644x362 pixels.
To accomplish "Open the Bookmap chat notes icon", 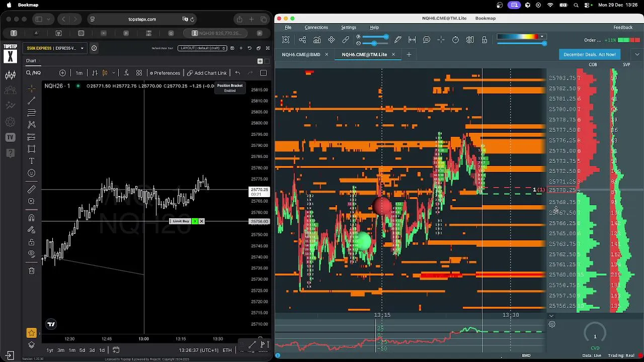I will pyautogui.click(x=427, y=40).
